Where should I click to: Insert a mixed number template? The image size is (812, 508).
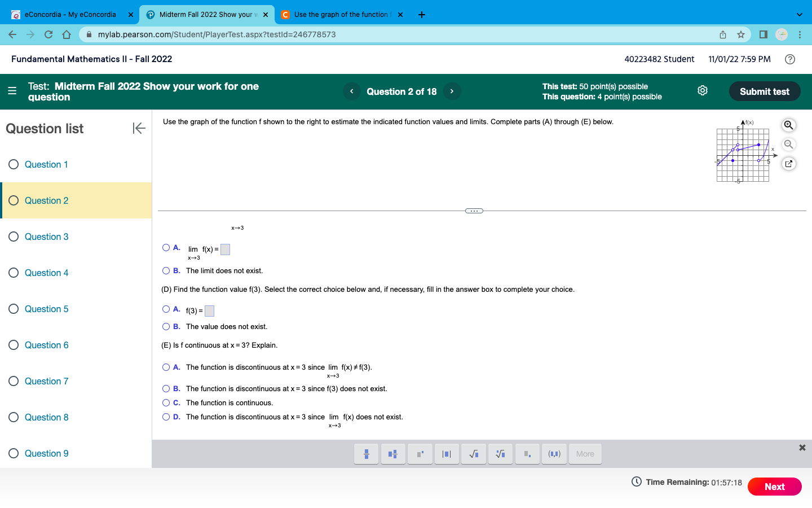[x=393, y=453]
